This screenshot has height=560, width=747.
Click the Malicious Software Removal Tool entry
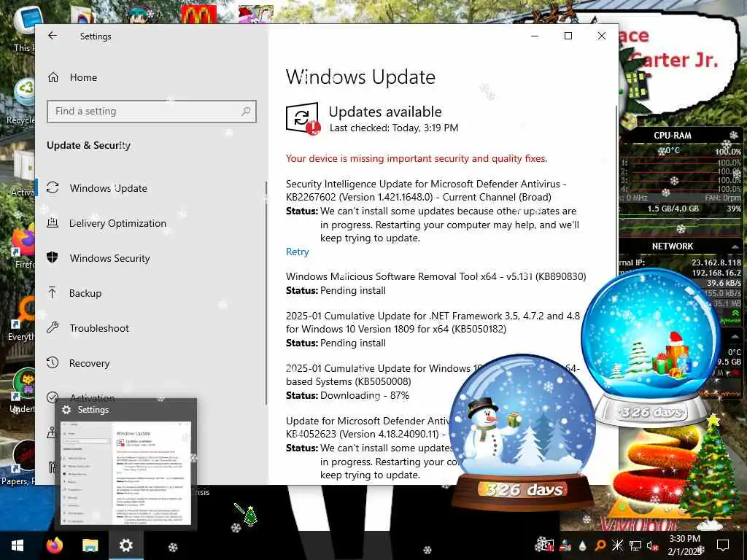(x=436, y=276)
